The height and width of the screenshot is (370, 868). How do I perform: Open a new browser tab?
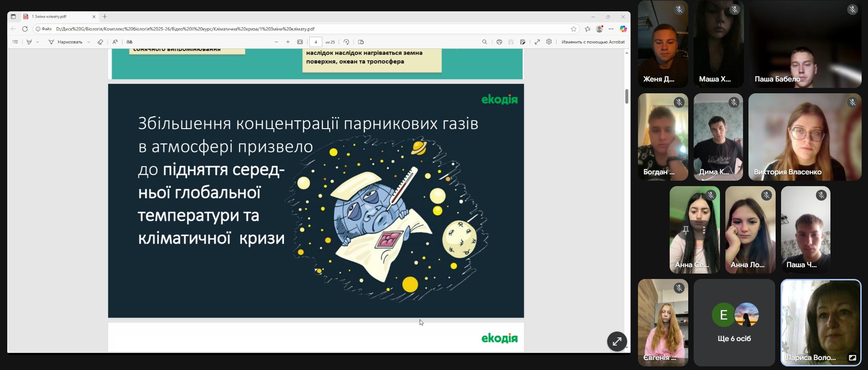(x=105, y=17)
